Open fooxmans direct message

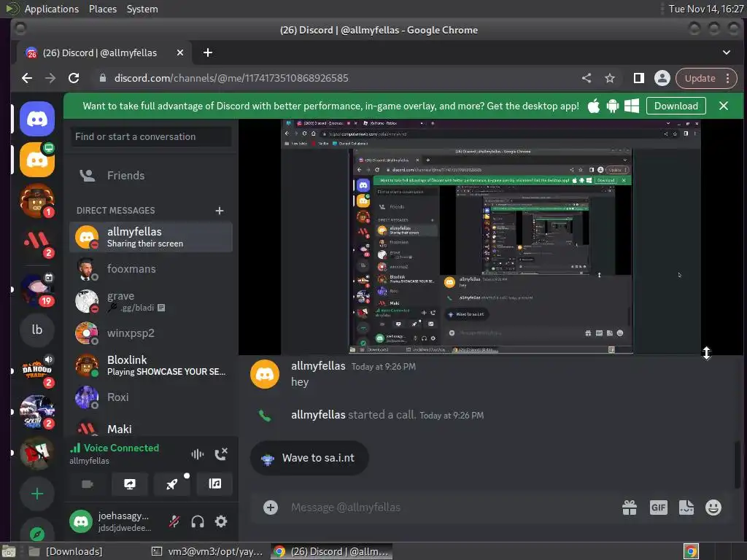tap(150, 269)
